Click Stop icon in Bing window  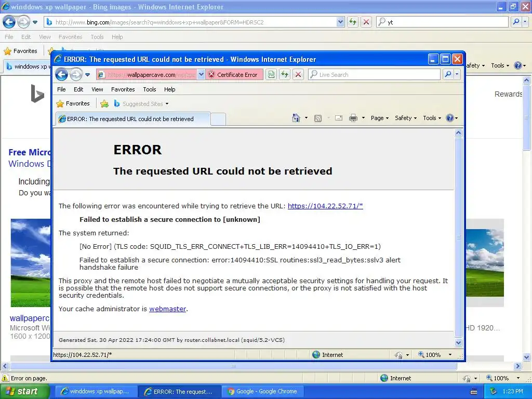(x=366, y=22)
